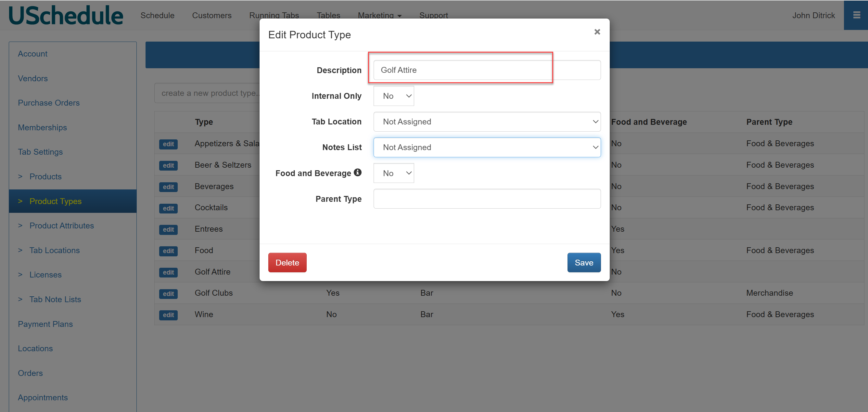Expand the Tab Location dropdown

point(487,122)
